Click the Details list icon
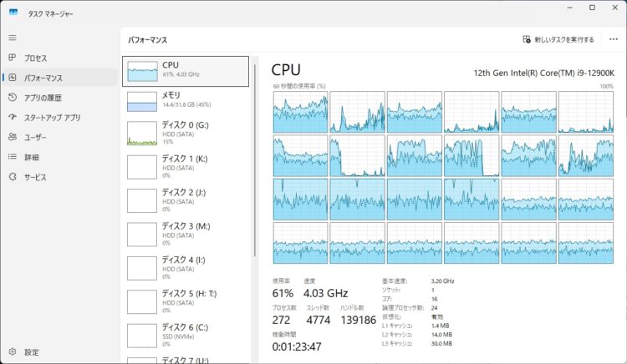 pyautogui.click(x=13, y=157)
